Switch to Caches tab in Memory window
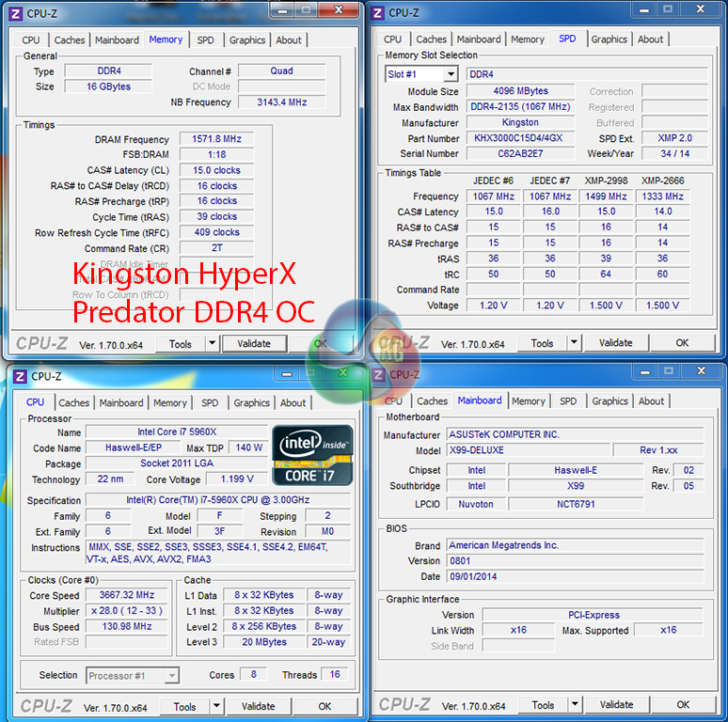The height and width of the screenshot is (722, 728). 70,40
